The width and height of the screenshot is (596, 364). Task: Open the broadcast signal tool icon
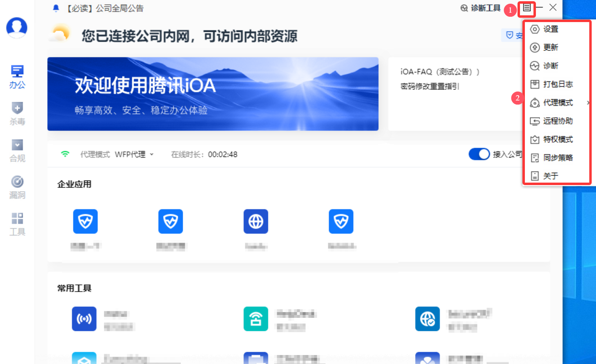click(84, 319)
